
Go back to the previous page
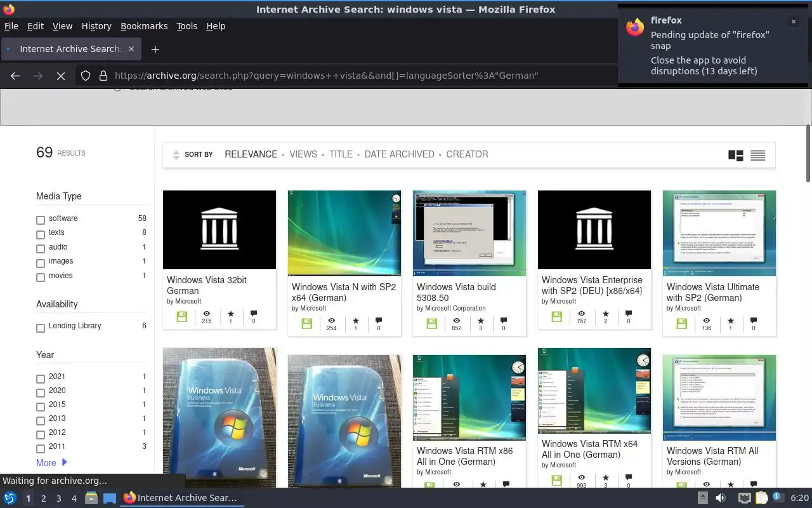click(x=15, y=76)
